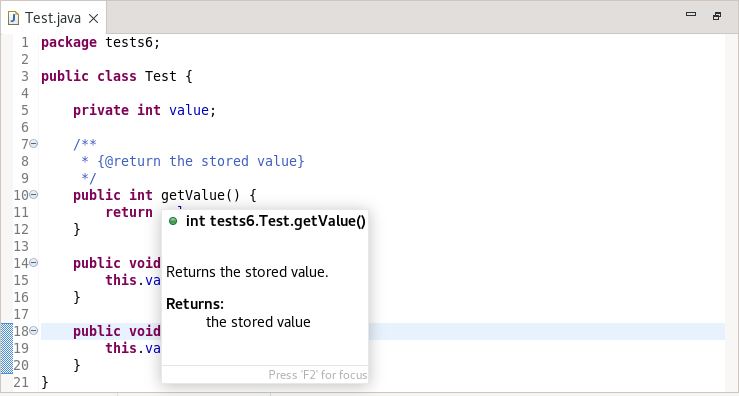Click the {@return the stored value} comment

[201, 161]
